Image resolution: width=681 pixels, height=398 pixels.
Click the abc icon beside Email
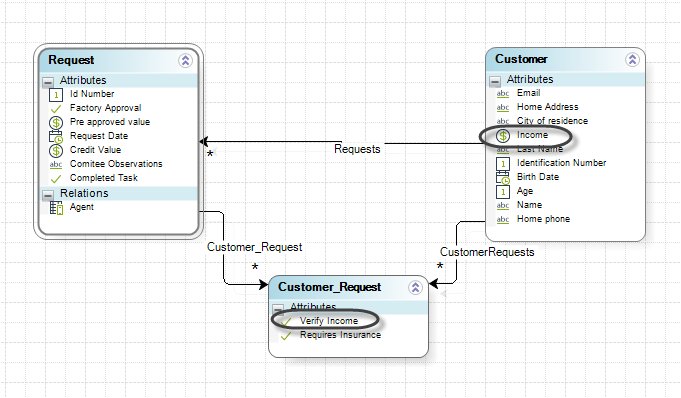coord(503,93)
